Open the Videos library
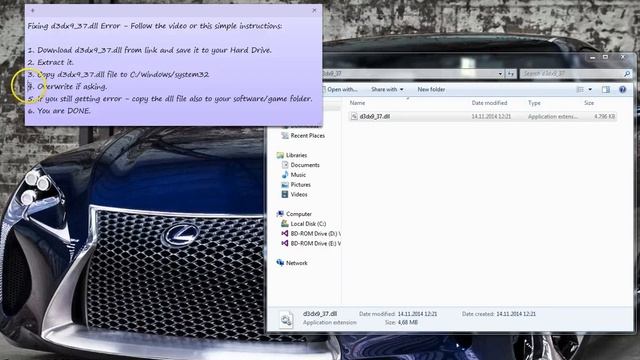 point(299,194)
